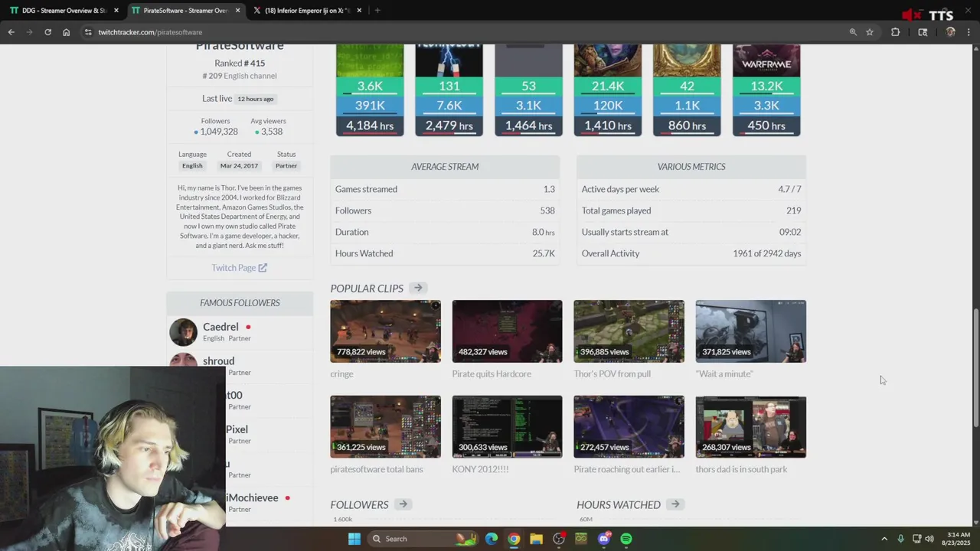Expand Followers chart with arrow button
This screenshot has height=551, width=980.
[x=403, y=504]
